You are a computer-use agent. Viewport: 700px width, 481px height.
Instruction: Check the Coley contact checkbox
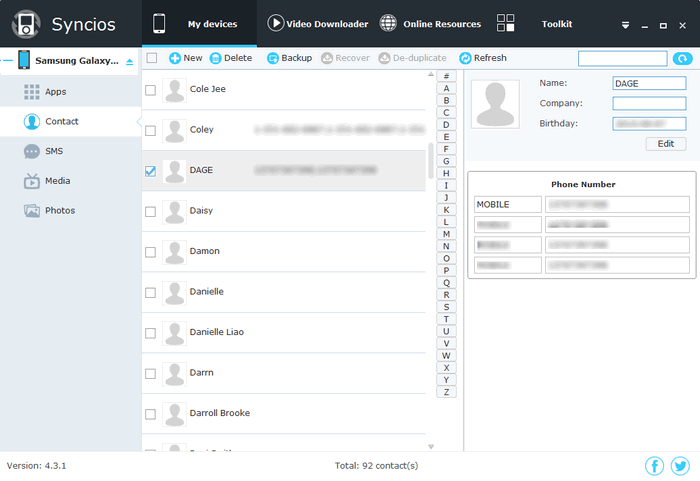(150, 130)
